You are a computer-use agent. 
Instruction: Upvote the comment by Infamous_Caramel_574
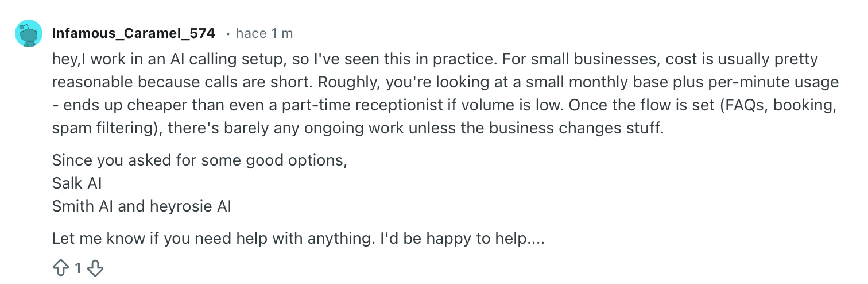click(x=60, y=267)
